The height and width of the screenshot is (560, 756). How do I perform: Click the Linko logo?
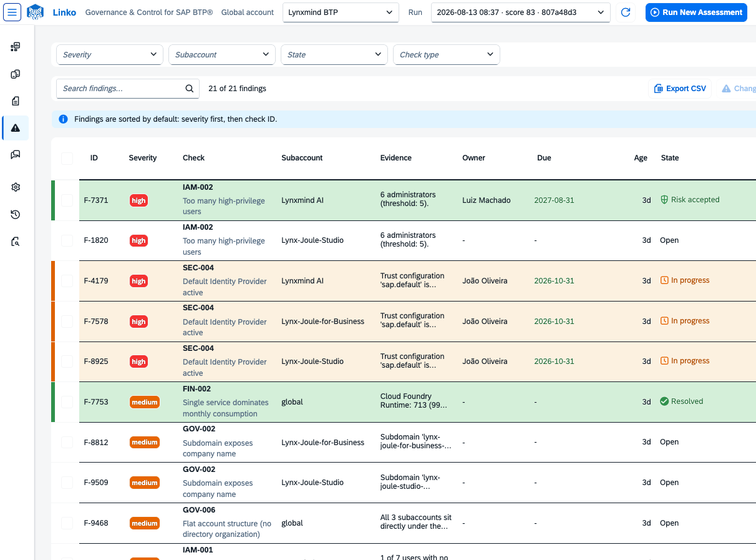(x=36, y=12)
